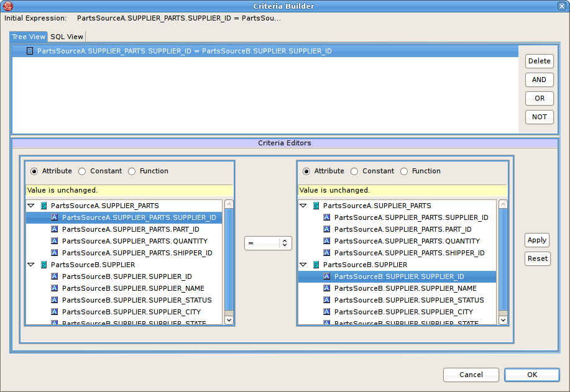The image size is (570, 392).
Task: Collapse PartsSourceB.SUPPLIER node in right tree
Action: (x=303, y=265)
